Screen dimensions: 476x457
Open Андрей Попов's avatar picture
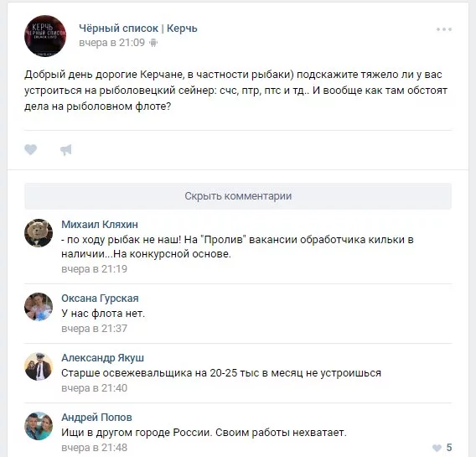[39, 426]
